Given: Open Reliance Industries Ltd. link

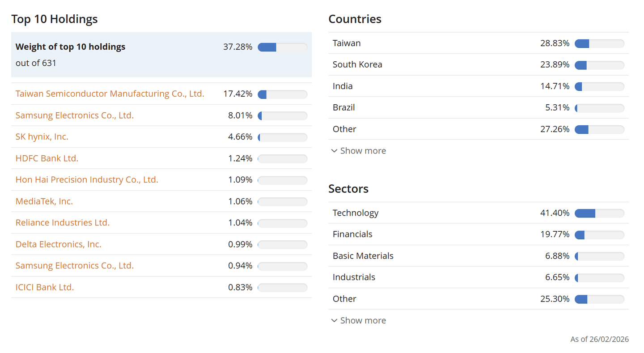Looking at the screenshot, I should pos(63,223).
